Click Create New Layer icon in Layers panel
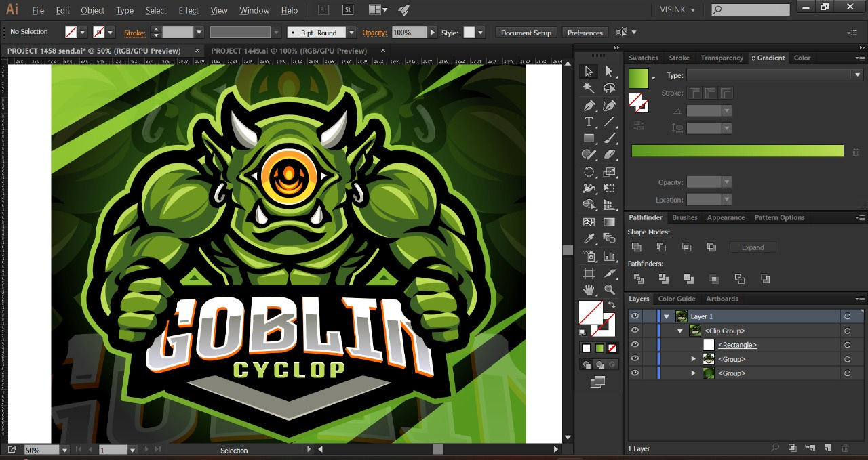868x460 pixels. pos(827,448)
